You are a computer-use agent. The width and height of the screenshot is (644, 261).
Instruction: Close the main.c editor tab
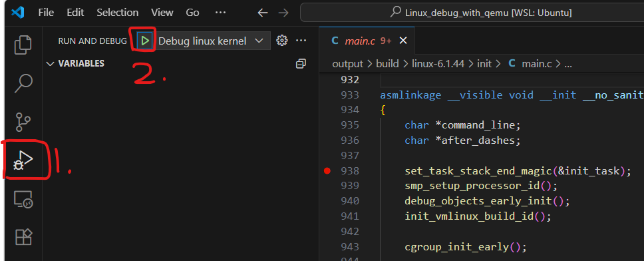(403, 41)
